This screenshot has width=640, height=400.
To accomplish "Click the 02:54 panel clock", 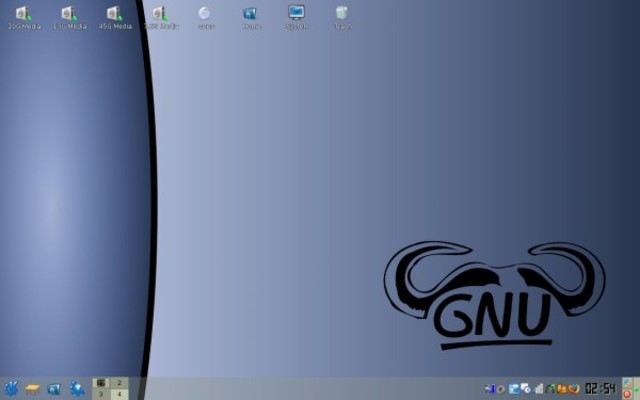I will tap(600, 389).
